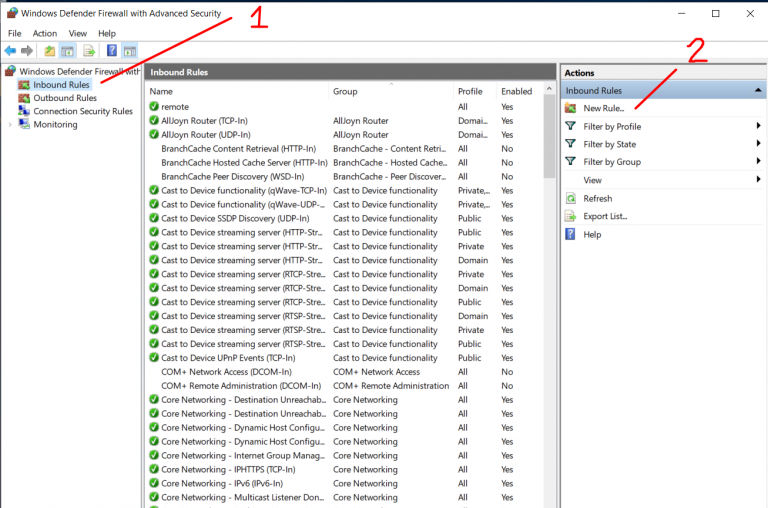This screenshot has width=768, height=508.
Task: Click the Connection Security Rules tree icon
Action: point(24,111)
